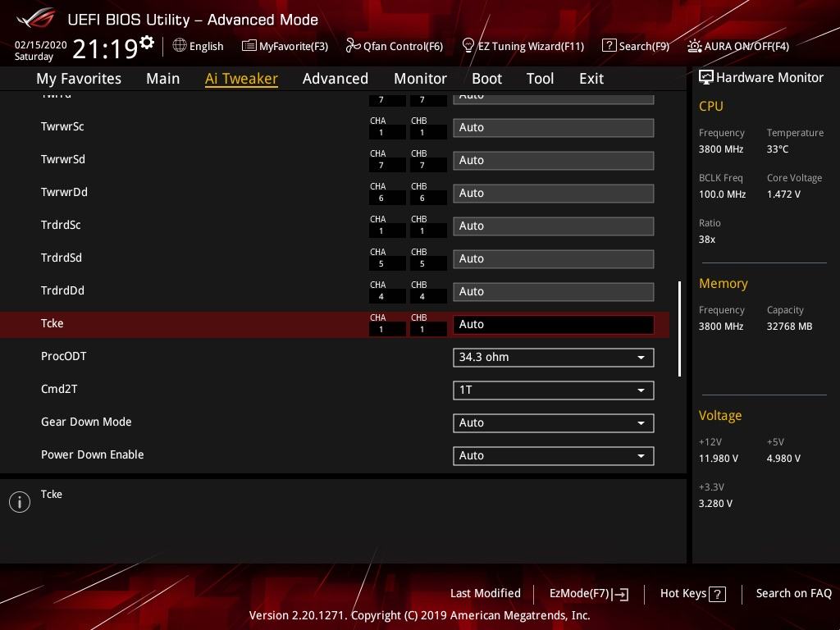Click the TwrwrDd Auto input field
This screenshot has height=630, width=840.
(x=554, y=194)
